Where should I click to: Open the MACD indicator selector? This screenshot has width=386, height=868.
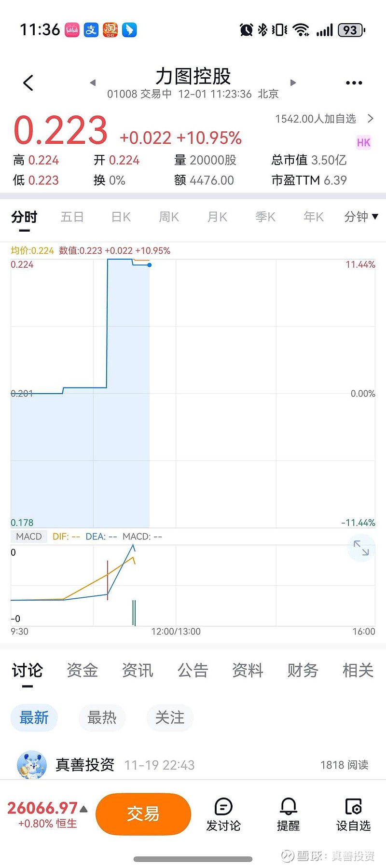[x=29, y=537]
